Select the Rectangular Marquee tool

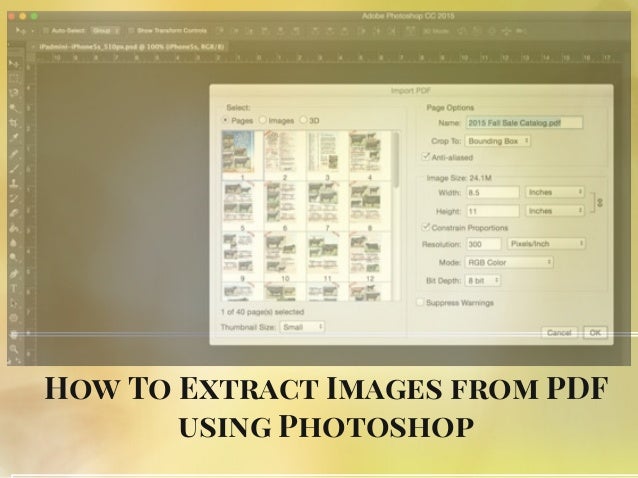[x=14, y=77]
